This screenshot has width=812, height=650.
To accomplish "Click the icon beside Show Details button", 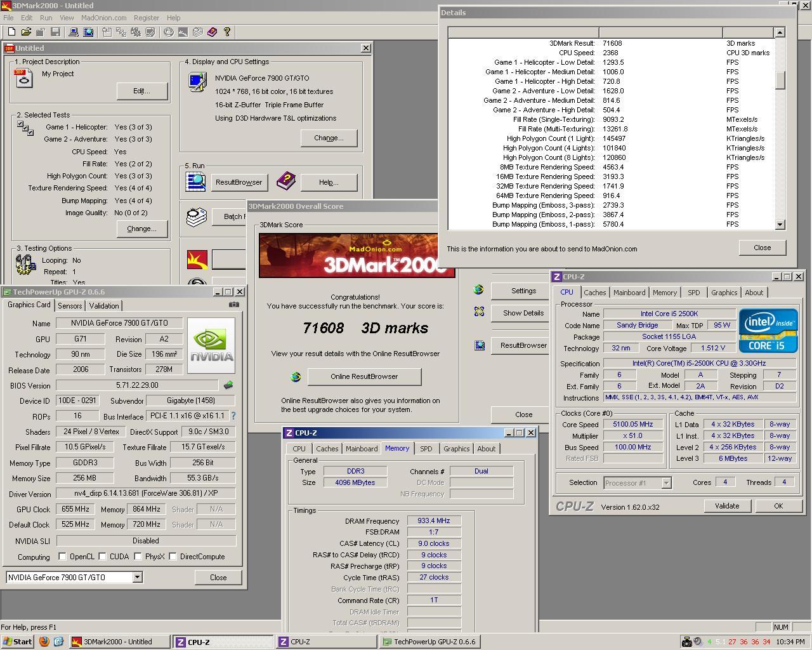I will [479, 312].
